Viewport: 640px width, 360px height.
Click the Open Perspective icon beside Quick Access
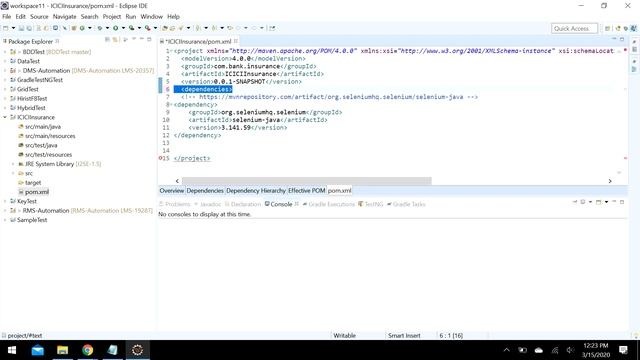pyautogui.click(x=607, y=29)
